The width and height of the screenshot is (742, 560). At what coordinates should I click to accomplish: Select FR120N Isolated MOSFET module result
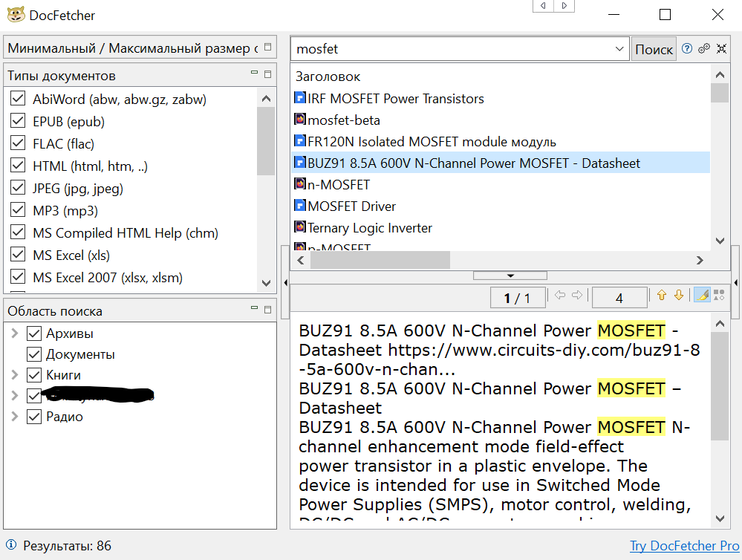[501, 142]
